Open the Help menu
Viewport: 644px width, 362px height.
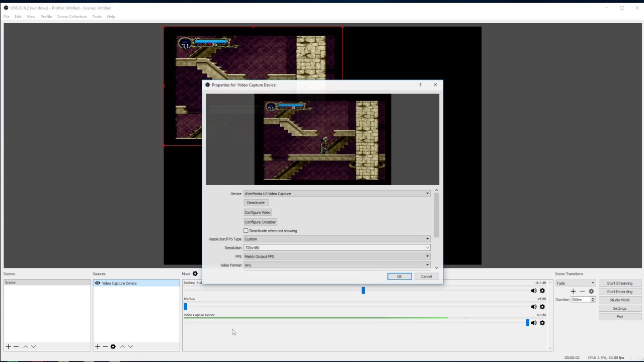[111, 17]
